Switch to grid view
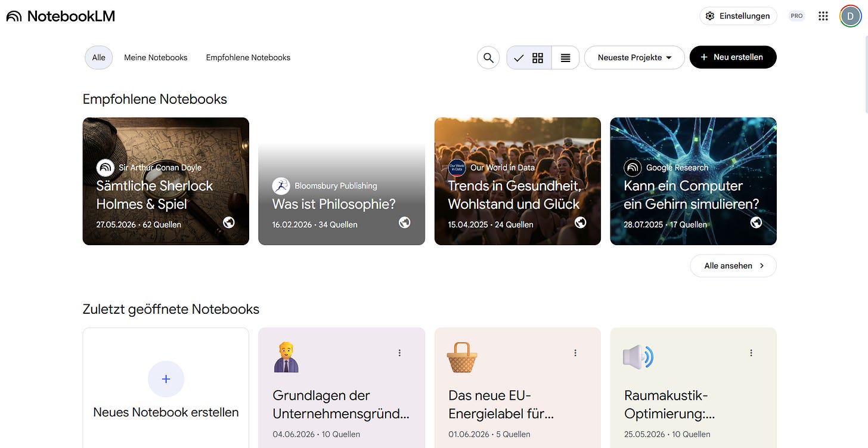The image size is (868, 448). pyautogui.click(x=529, y=58)
